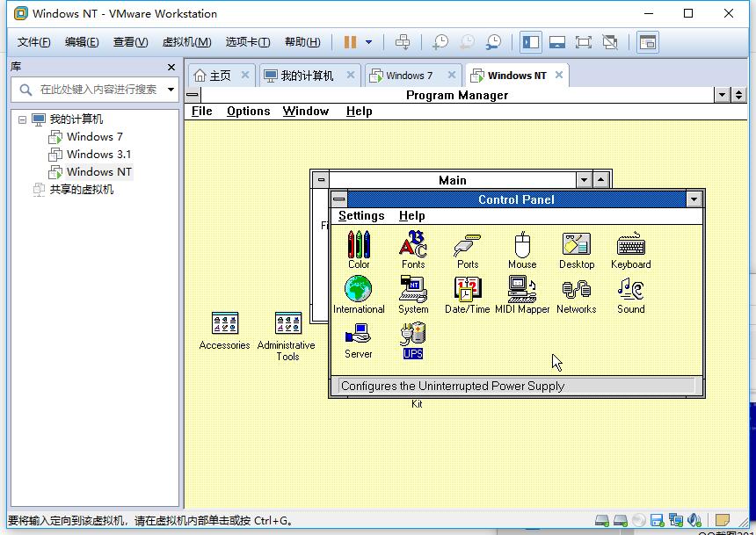The height and width of the screenshot is (535, 756).
Task: Click the network adapter status bar icon
Action: tap(675, 520)
